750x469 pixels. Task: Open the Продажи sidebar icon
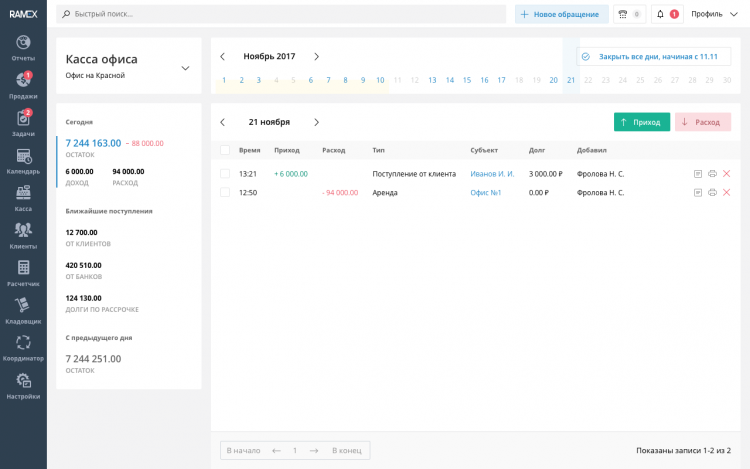(x=23, y=85)
